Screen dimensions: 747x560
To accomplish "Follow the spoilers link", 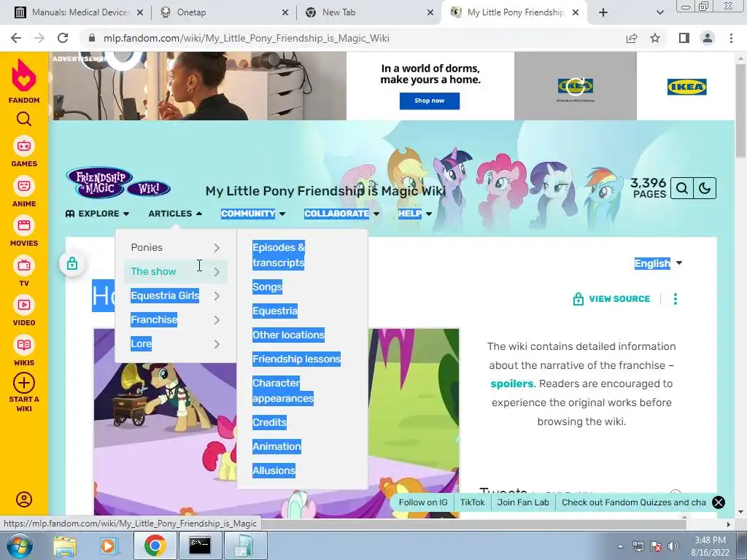I will pyautogui.click(x=511, y=384).
